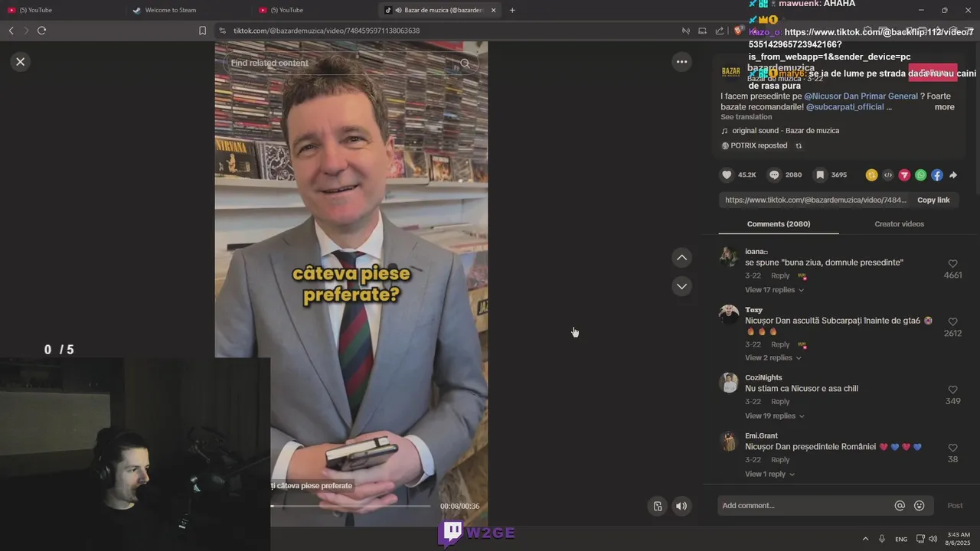Toggle the auto-scroll button beside the volume button
This screenshot has height=551, width=980.
658,506
